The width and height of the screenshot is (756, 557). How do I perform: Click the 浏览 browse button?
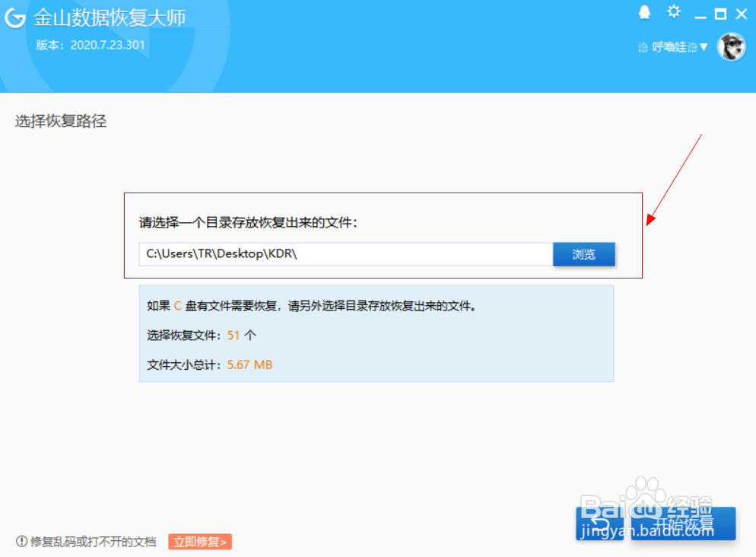coord(584,254)
